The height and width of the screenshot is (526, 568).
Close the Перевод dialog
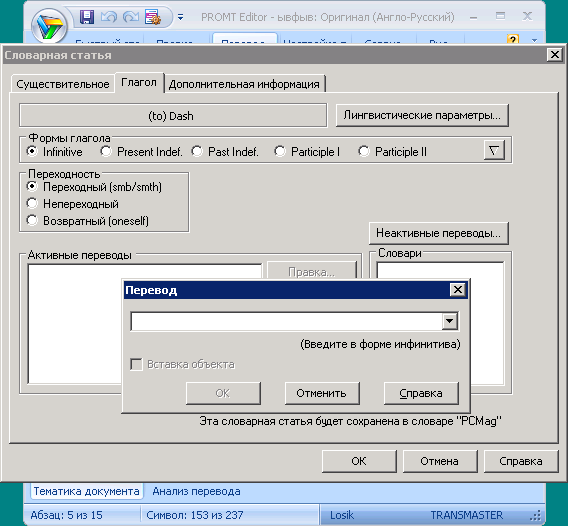[x=458, y=289]
